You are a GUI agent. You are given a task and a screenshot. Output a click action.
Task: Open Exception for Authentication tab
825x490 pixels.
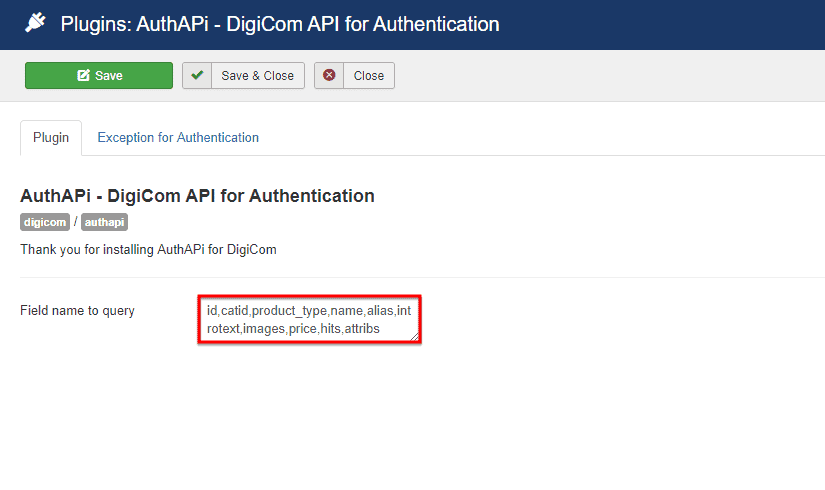tap(178, 138)
